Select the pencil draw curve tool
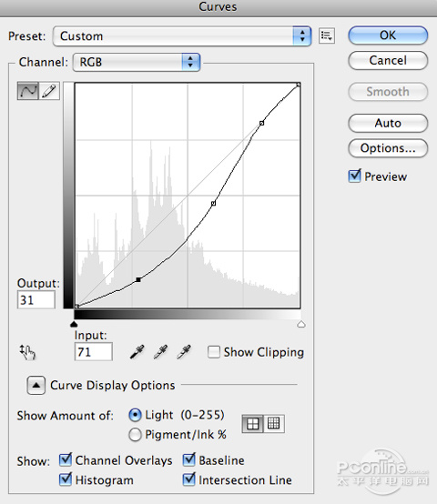The image size is (437, 504). [x=49, y=91]
